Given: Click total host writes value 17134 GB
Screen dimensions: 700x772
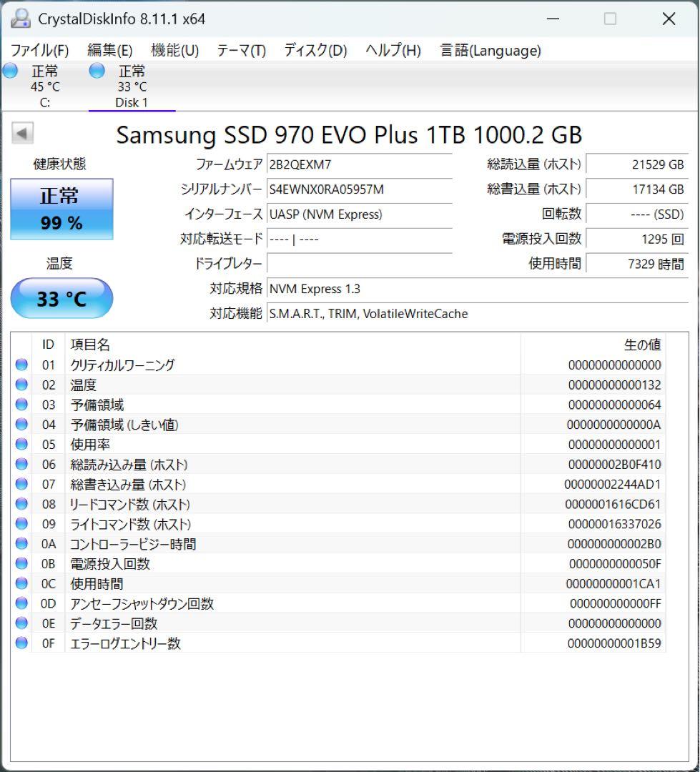Looking at the screenshot, I should (x=637, y=189).
